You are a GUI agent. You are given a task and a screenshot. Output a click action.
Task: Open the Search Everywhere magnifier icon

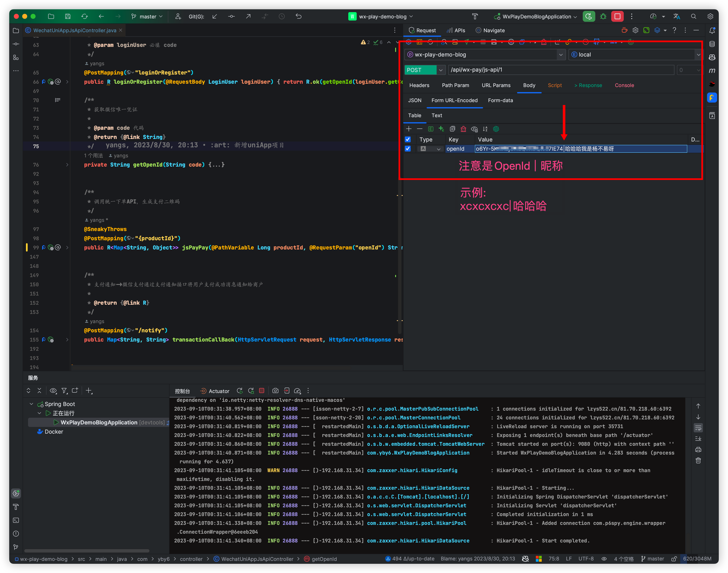(x=693, y=17)
